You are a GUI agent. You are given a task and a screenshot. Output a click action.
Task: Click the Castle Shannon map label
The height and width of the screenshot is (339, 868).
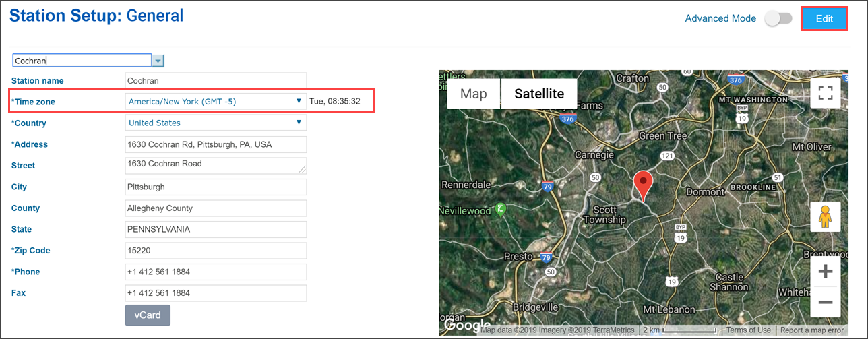[729, 282]
